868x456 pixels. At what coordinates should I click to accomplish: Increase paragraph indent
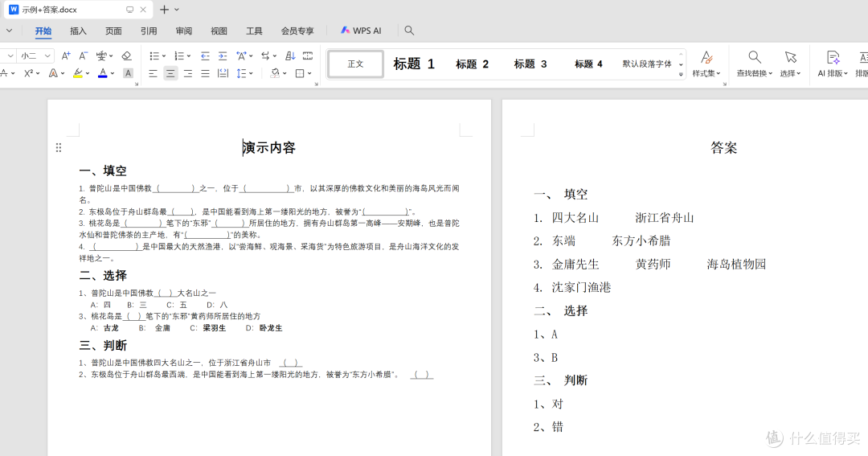click(223, 56)
